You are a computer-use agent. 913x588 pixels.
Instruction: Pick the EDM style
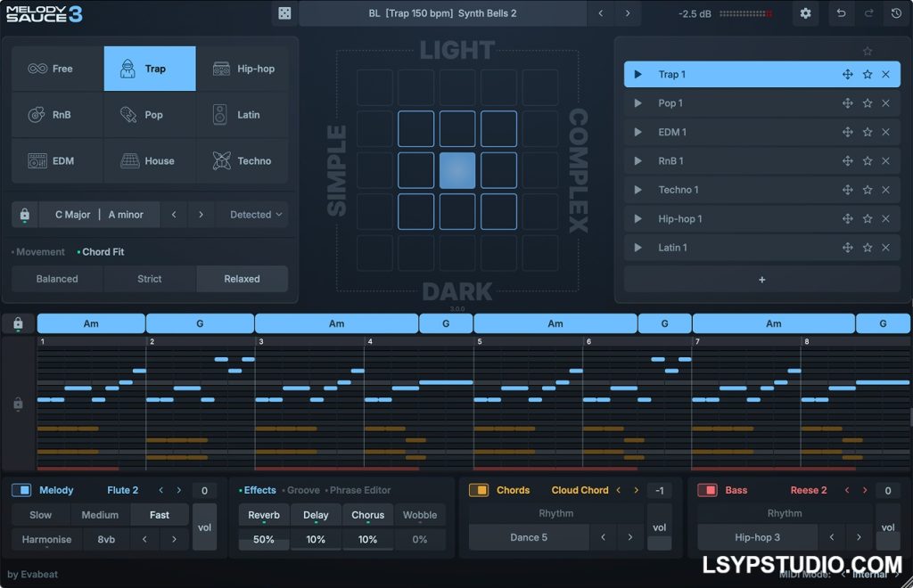[x=58, y=161]
